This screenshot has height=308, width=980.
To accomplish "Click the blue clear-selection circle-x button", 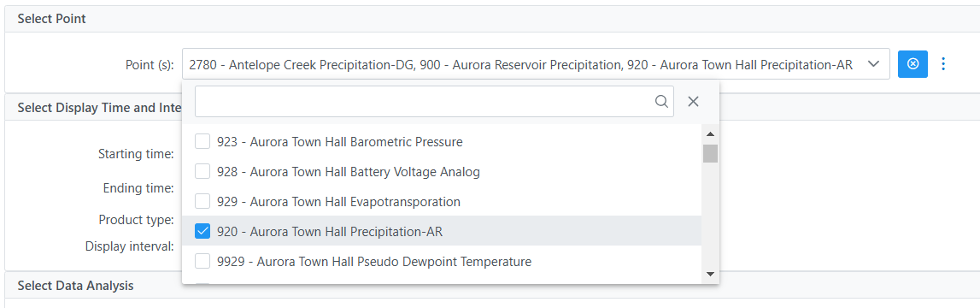I will [x=913, y=64].
